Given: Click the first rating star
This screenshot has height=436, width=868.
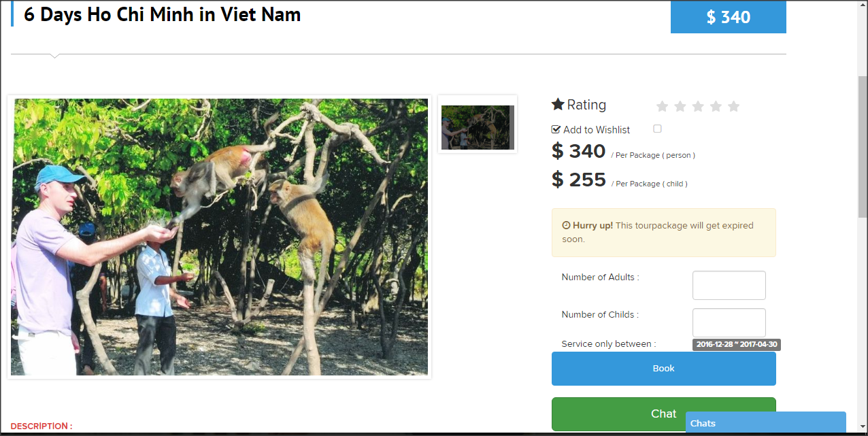Looking at the screenshot, I should 662,106.
